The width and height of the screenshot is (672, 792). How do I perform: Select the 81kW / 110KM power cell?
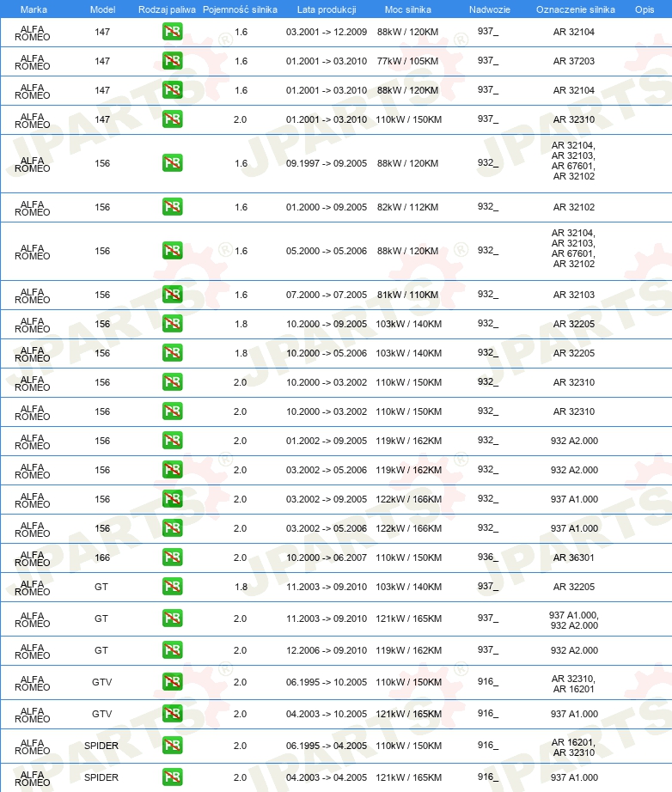(x=407, y=295)
